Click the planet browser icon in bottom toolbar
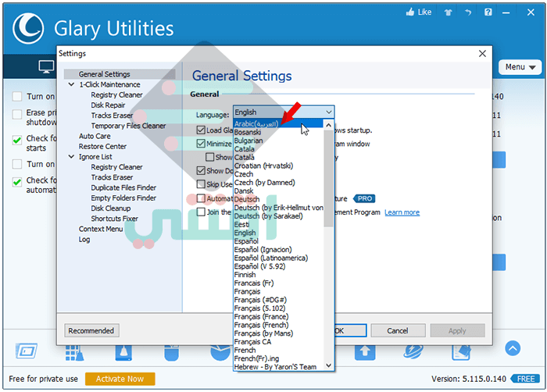The height and width of the screenshot is (392, 547). [x=413, y=351]
